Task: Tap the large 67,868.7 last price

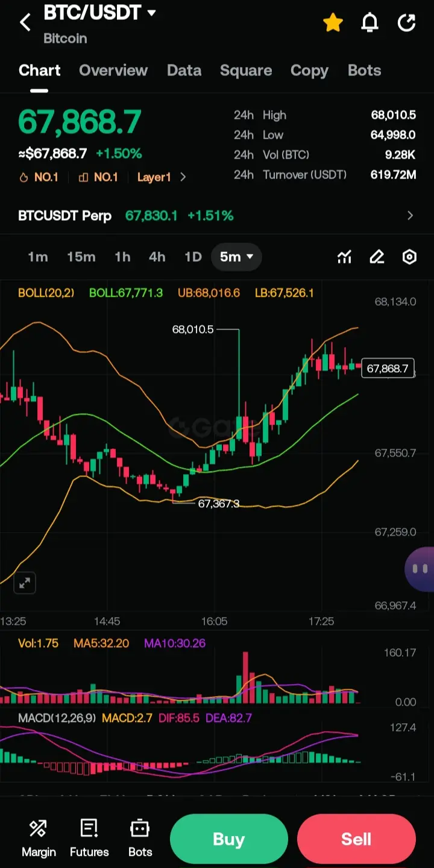Action: coord(80,122)
